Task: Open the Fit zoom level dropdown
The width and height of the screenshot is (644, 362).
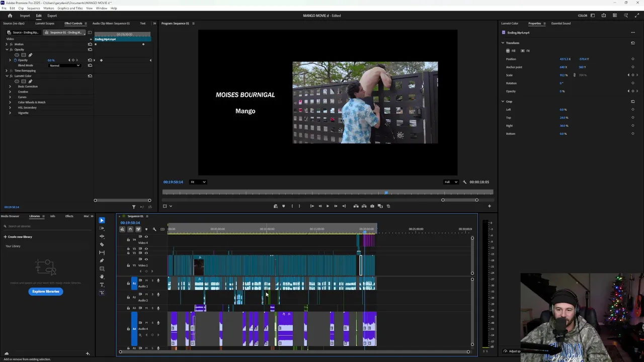Action: click(x=197, y=182)
